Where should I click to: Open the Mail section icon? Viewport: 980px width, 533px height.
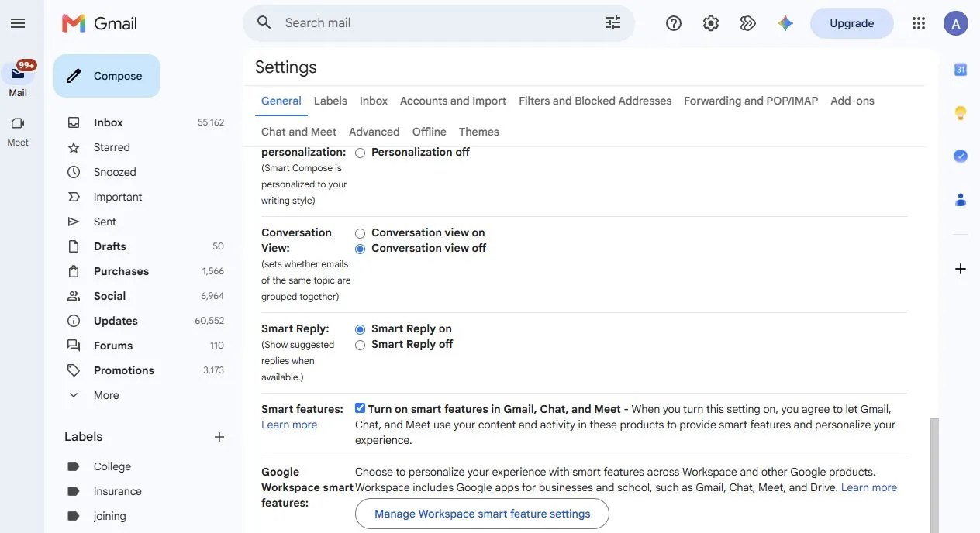[18, 74]
